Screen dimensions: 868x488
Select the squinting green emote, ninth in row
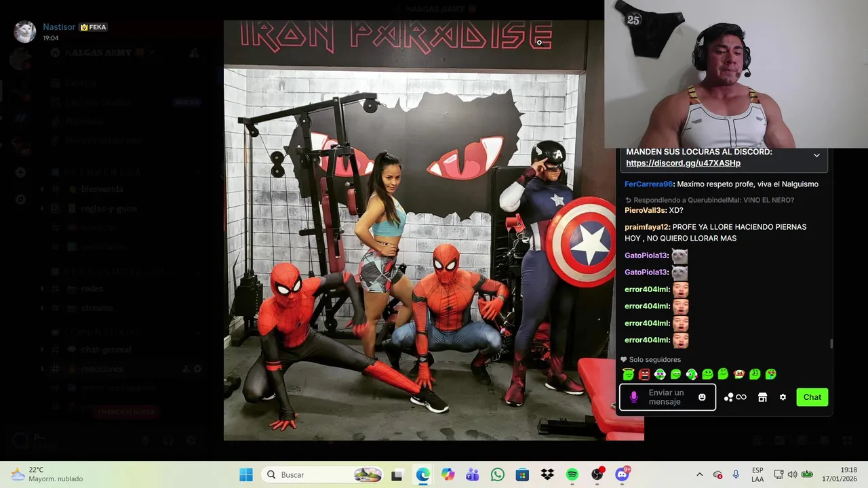coord(755,374)
